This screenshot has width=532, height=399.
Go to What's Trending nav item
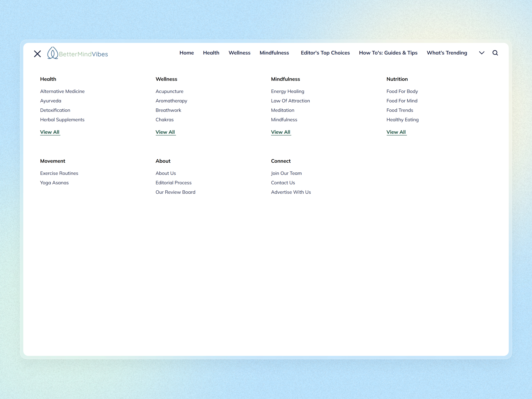point(447,53)
